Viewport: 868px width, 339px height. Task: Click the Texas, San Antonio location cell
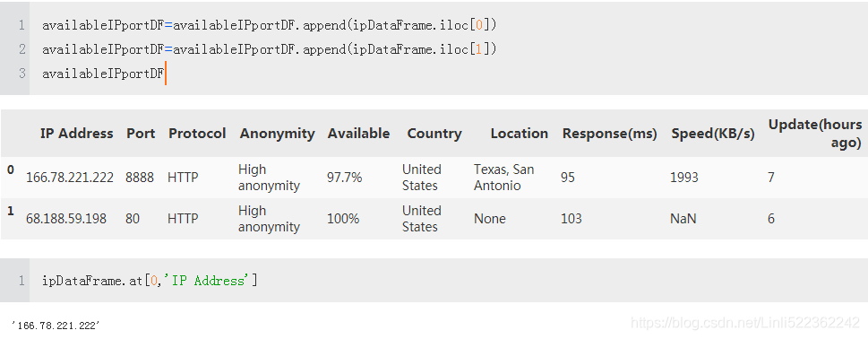pos(503,178)
